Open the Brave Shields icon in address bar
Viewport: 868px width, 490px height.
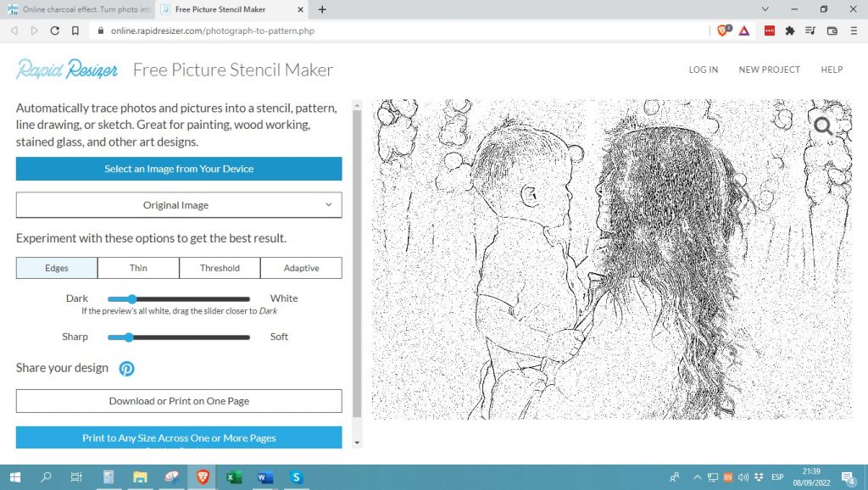point(723,31)
